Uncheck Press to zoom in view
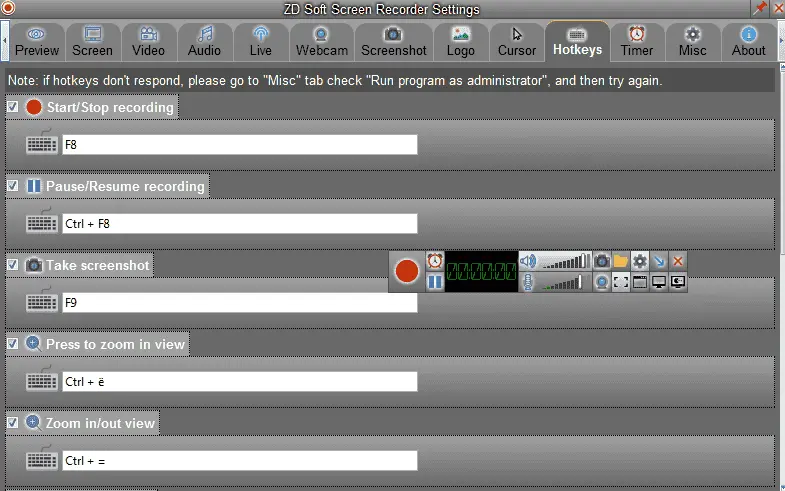Screen dimensions: 785x491 coord(13,344)
